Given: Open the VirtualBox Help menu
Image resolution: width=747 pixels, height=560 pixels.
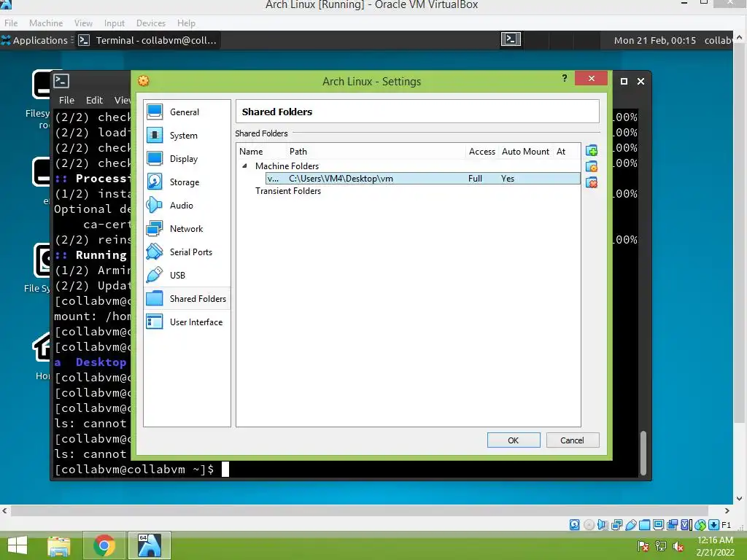Looking at the screenshot, I should [186, 23].
